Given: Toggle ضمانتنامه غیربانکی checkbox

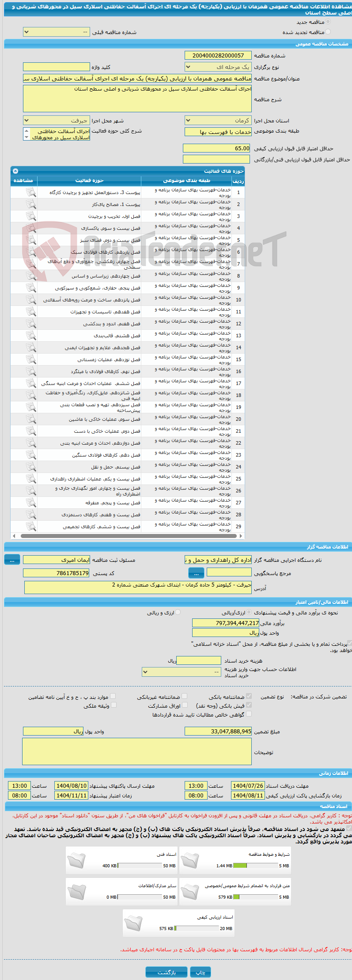Looking at the screenshot, I should pyautogui.click(x=184, y=696).
